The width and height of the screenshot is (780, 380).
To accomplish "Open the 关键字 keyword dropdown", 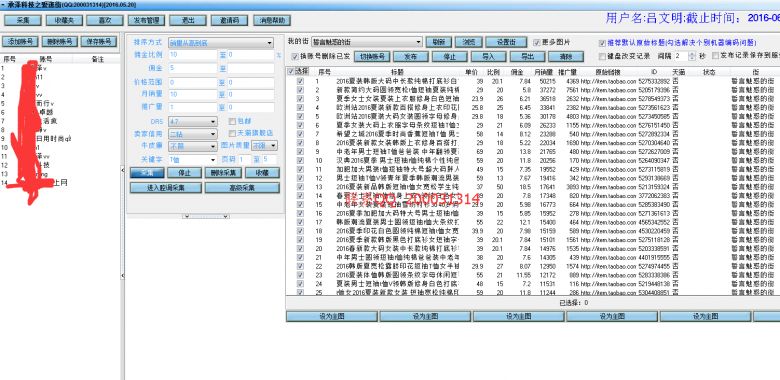I will [x=193, y=160].
